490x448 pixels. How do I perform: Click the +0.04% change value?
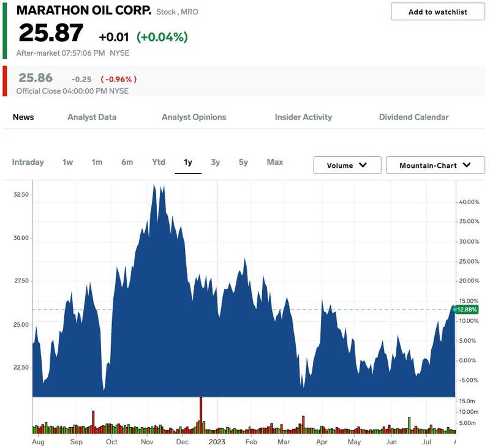[162, 37]
